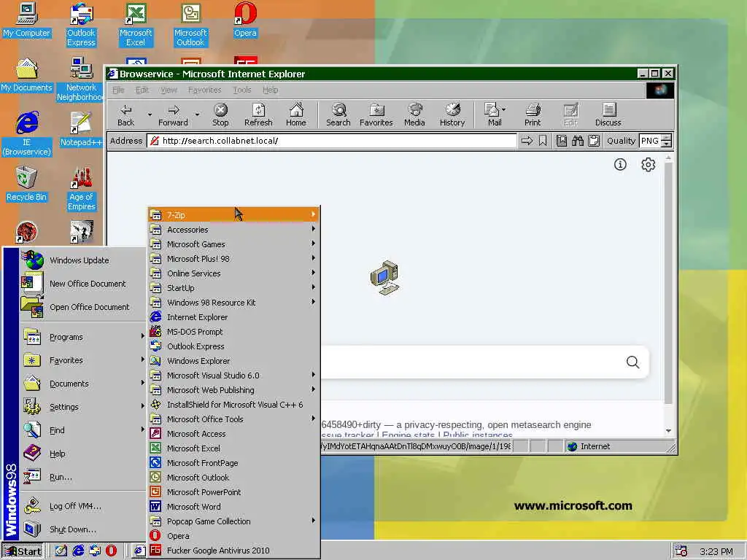Go Back in Internet Explorer toolbar
The height and width of the screenshot is (560, 747).
pos(125,114)
